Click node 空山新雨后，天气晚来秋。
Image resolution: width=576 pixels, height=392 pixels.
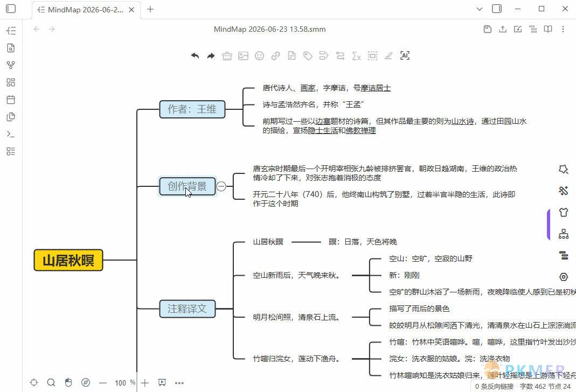296,275
